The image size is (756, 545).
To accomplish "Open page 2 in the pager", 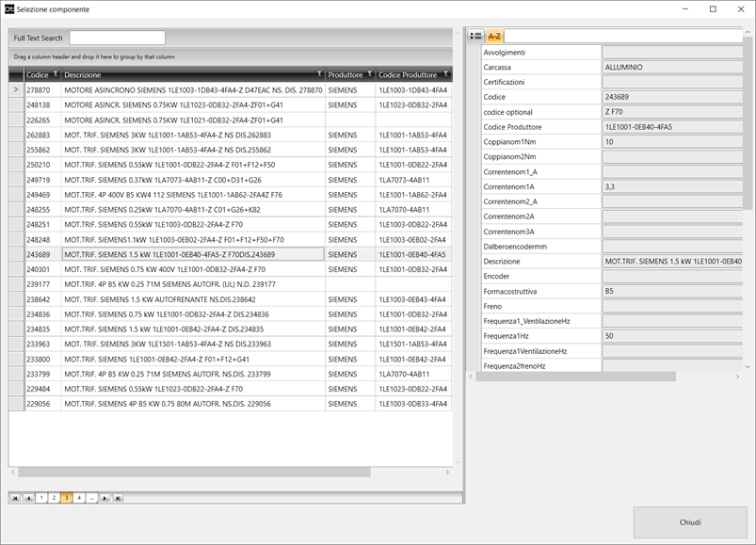I will pyautogui.click(x=54, y=498).
